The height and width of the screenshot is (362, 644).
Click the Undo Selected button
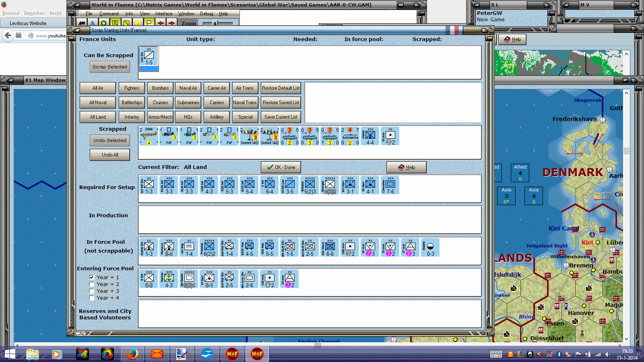(110, 140)
